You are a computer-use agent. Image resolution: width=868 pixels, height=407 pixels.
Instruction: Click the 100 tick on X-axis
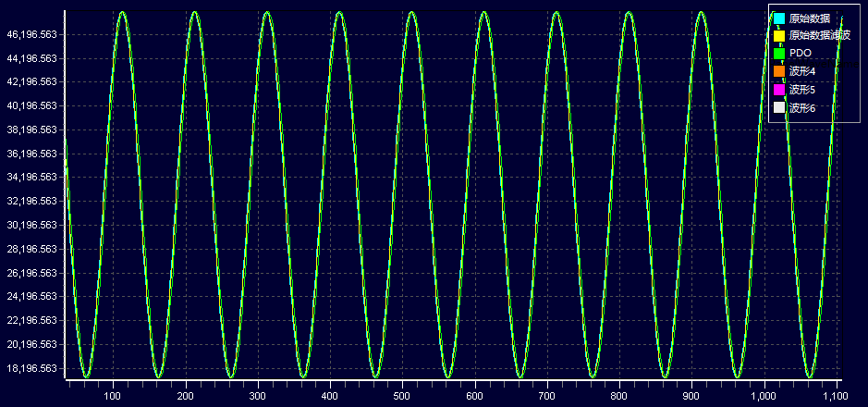(113, 395)
